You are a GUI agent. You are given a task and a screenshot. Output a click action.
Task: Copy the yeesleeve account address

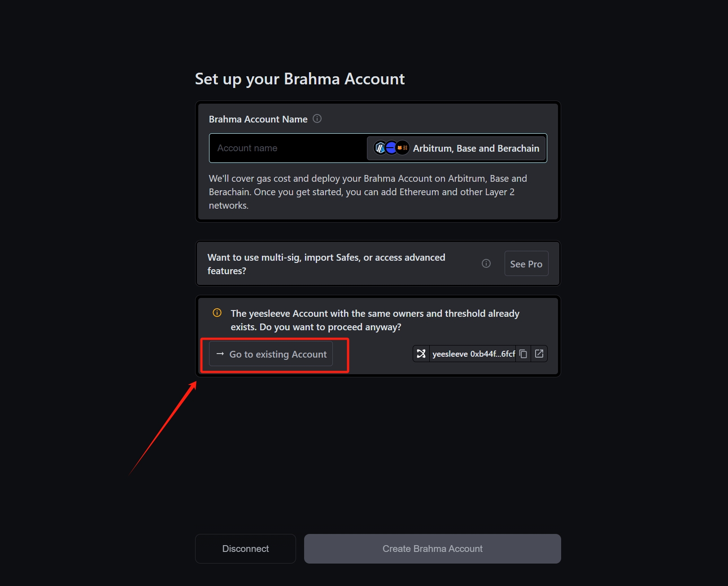(x=523, y=354)
